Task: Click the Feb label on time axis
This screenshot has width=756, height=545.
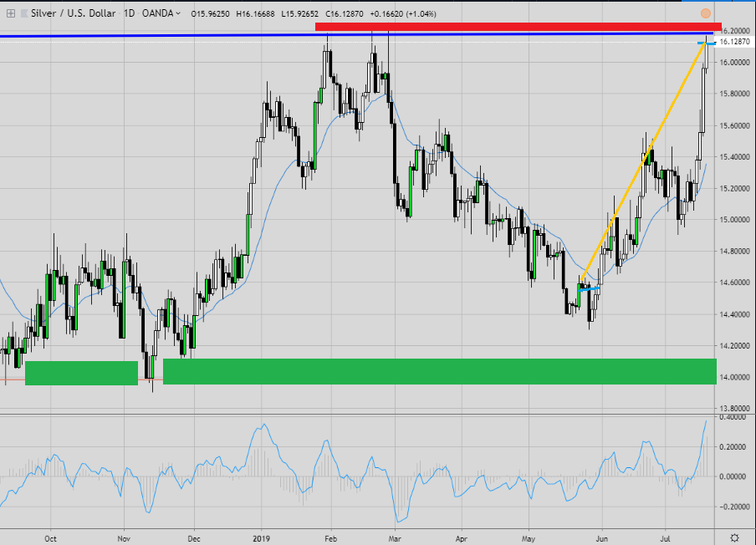Action: click(331, 538)
